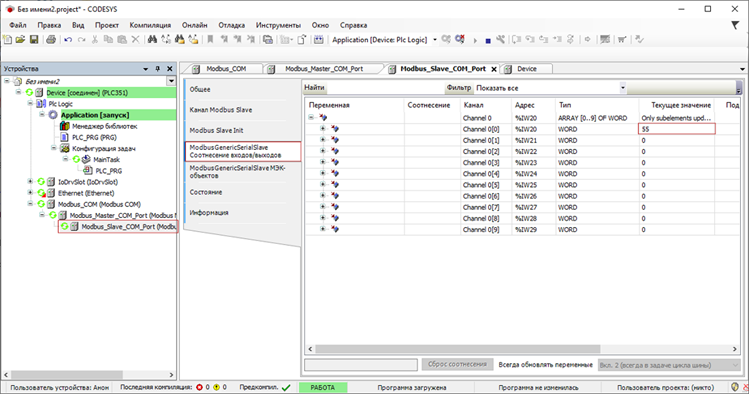
Task: Click the Delete X toolbar icon
Action: 136,40
